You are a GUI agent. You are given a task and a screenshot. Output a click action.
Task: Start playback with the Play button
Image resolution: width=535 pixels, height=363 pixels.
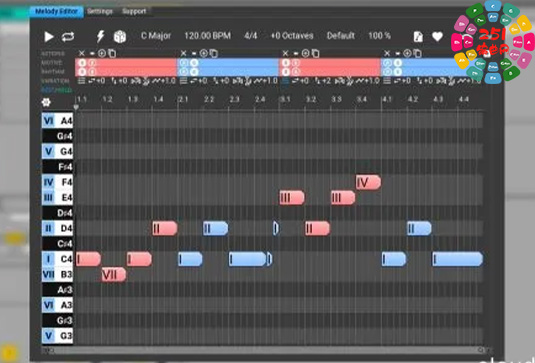49,37
